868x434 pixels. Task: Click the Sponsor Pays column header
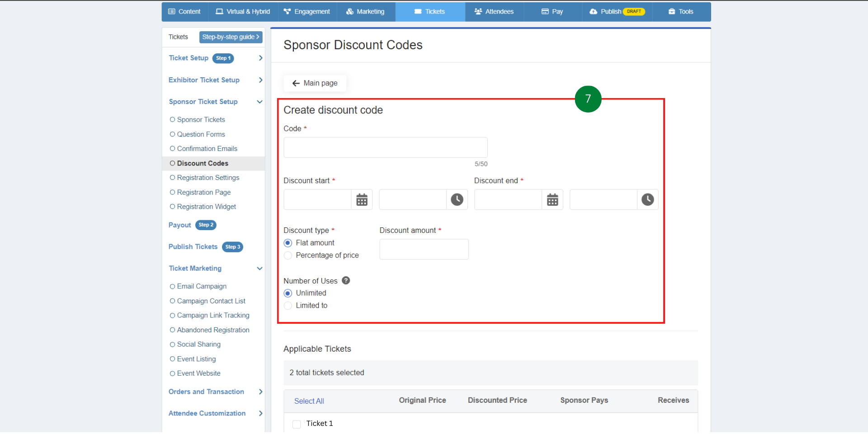584,401
